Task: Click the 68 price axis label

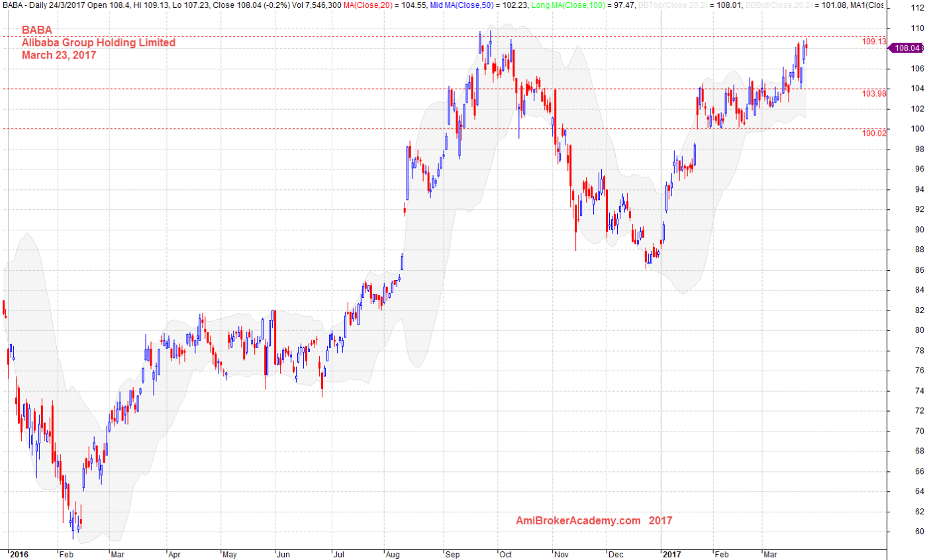Action: coord(920,451)
